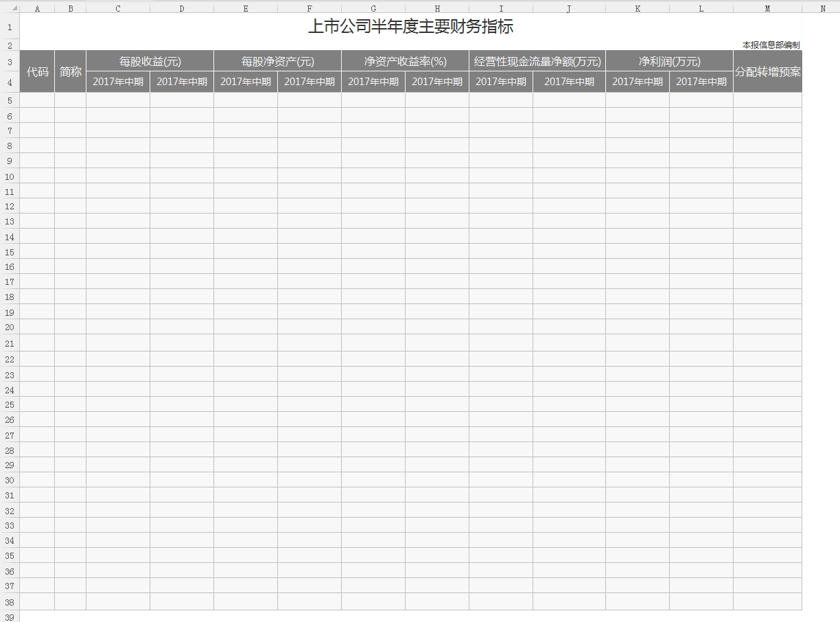This screenshot has width=840, height=622.
Task: Click the title cell 上市公司半年度主要财务指标
Action: [x=410, y=27]
